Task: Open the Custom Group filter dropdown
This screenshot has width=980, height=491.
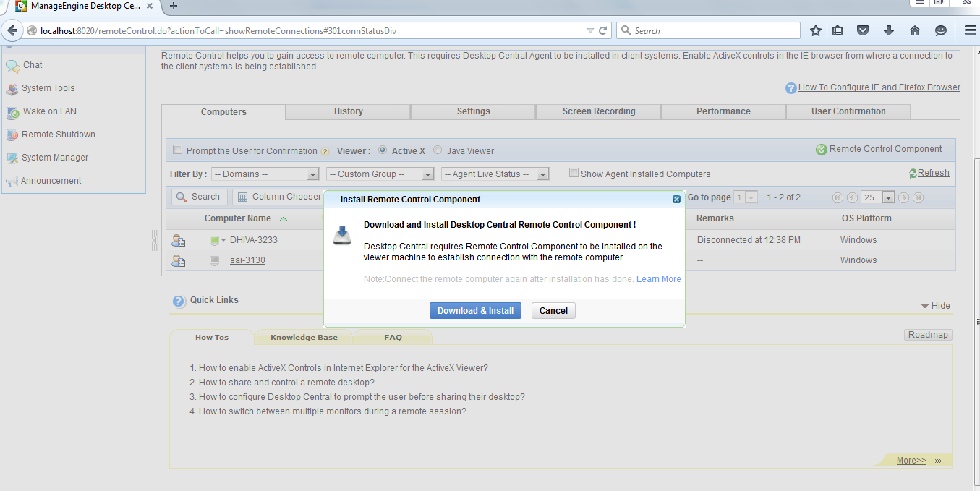Action: [x=380, y=174]
